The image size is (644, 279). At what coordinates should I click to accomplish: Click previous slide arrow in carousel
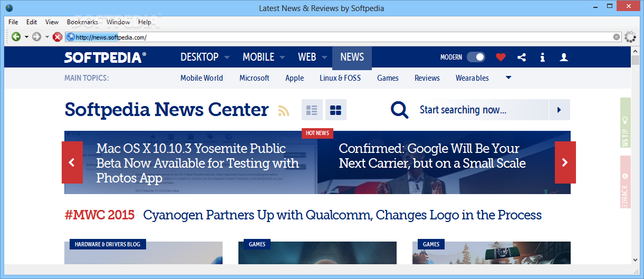(72, 162)
